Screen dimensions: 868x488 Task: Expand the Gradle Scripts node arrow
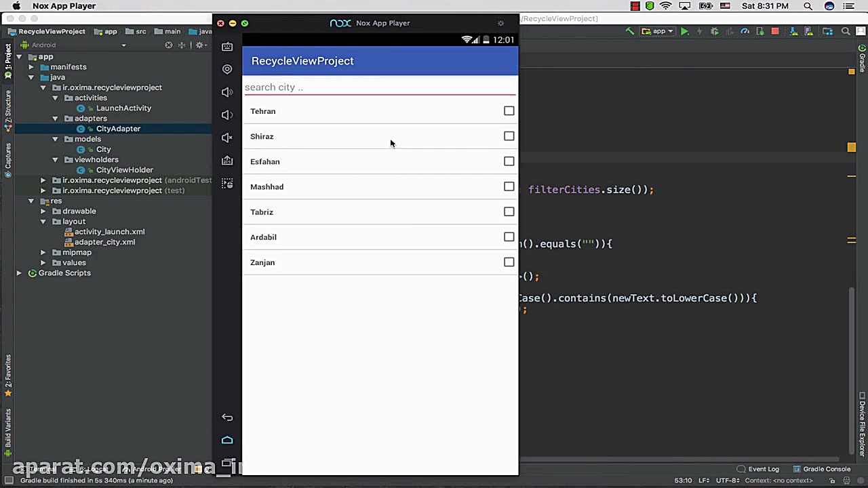point(19,273)
